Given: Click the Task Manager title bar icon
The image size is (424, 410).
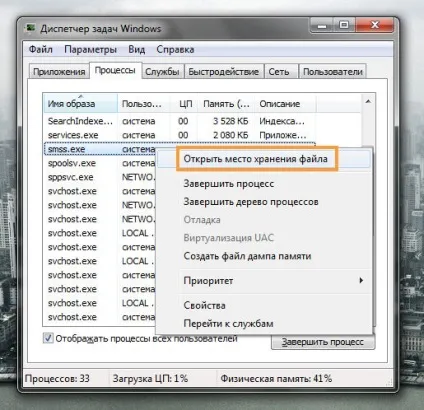Looking at the screenshot, I should click(x=31, y=28).
